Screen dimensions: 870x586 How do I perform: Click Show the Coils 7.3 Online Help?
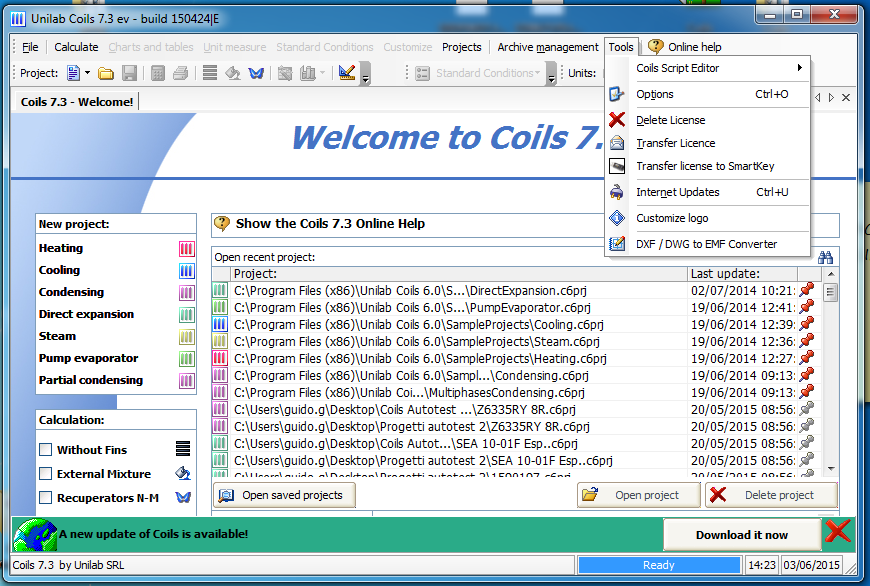(x=330, y=224)
